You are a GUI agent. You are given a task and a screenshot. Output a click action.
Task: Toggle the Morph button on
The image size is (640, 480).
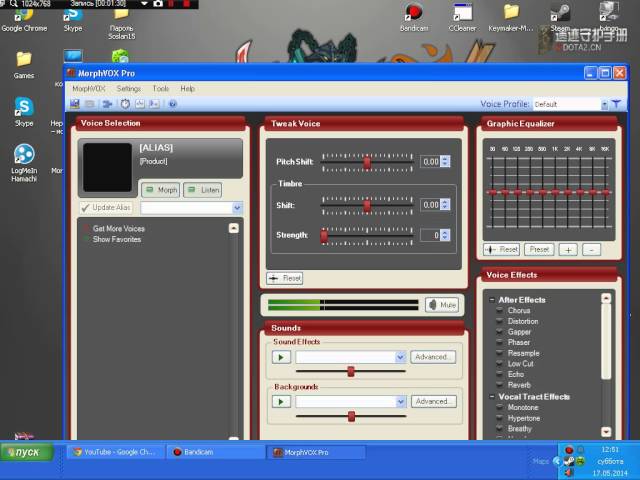pyautogui.click(x=160, y=189)
